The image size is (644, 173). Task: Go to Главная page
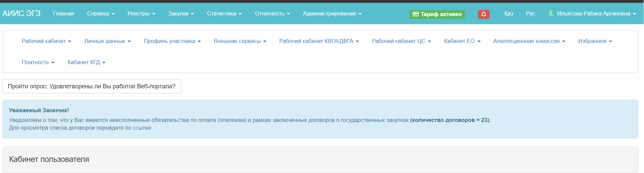click(64, 13)
